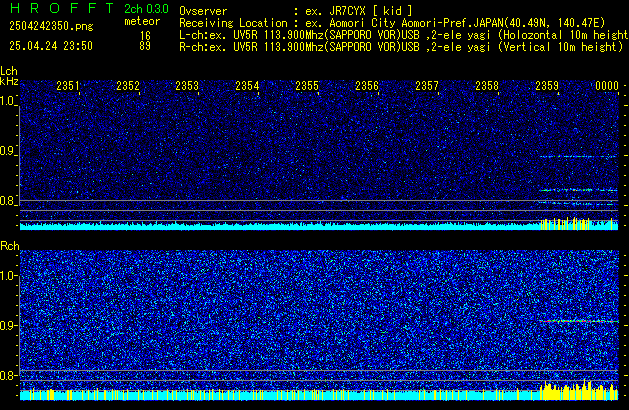Click time marker 2352

point(128,86)
